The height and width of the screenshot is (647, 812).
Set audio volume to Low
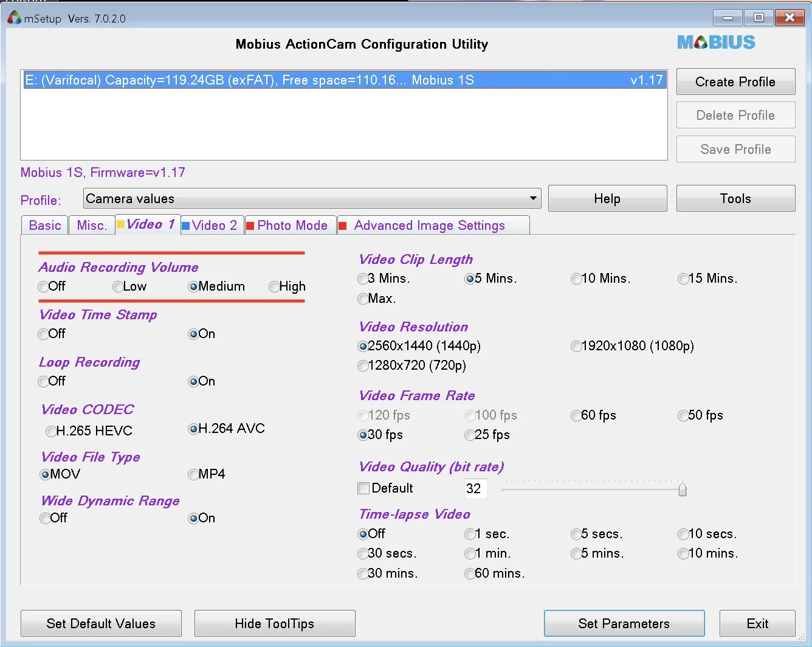118,286
